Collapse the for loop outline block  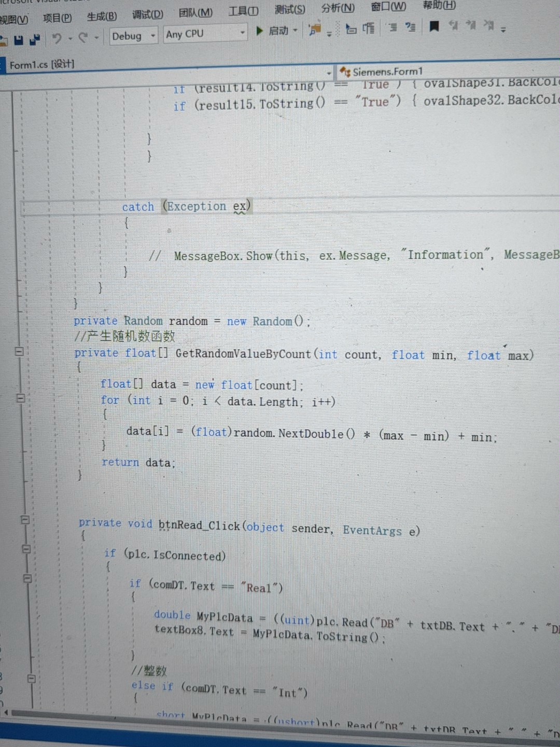tap(20, 398)
